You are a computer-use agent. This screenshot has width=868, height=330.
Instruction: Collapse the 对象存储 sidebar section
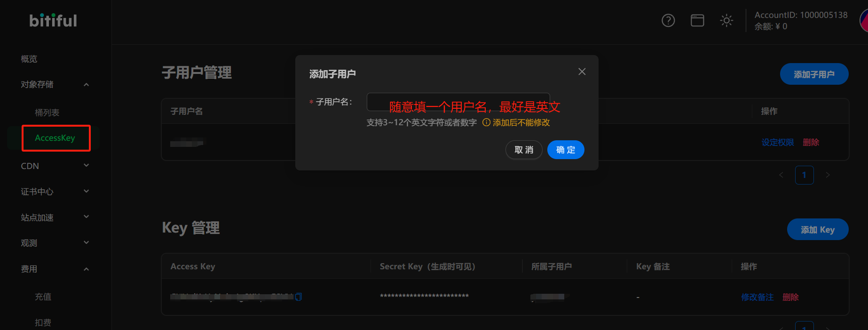(86, 85)
